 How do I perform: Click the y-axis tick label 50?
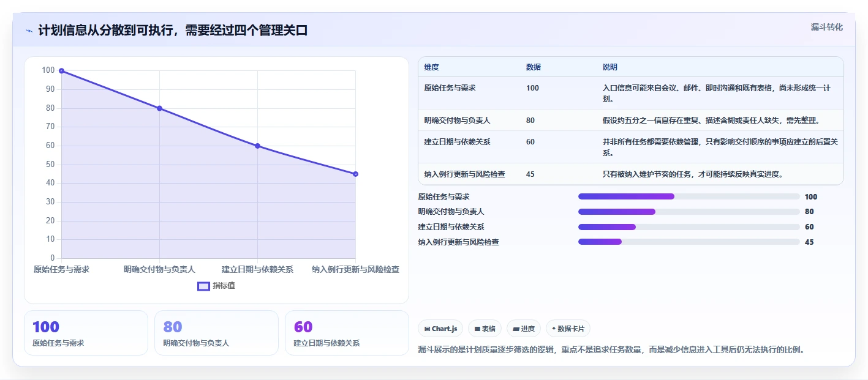(49, 165)
